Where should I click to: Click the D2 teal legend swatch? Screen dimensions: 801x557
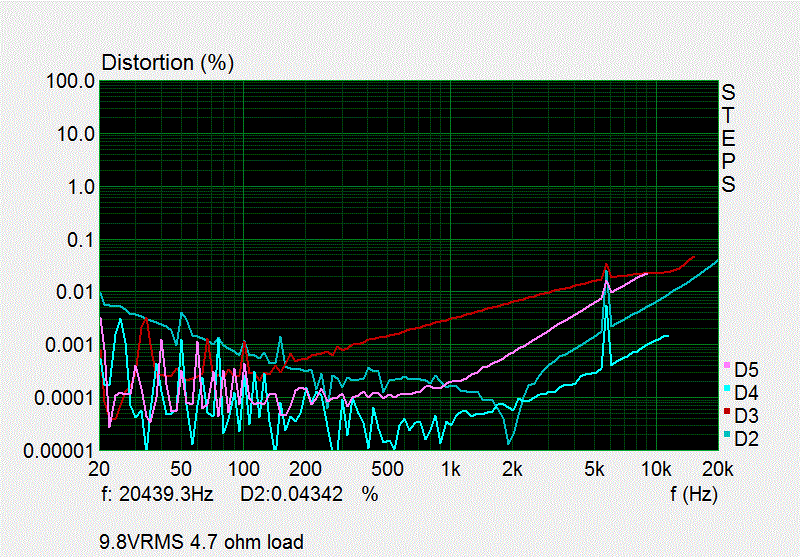tap(727, 434)
